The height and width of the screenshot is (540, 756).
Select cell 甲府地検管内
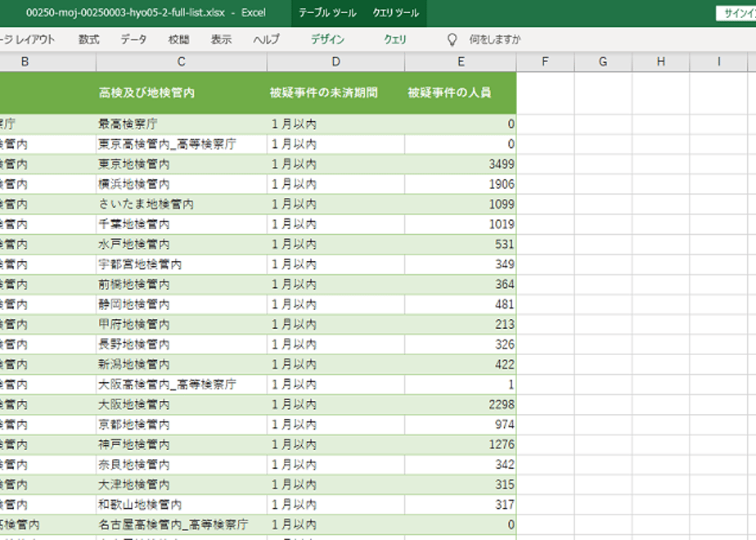pos(182,325)
